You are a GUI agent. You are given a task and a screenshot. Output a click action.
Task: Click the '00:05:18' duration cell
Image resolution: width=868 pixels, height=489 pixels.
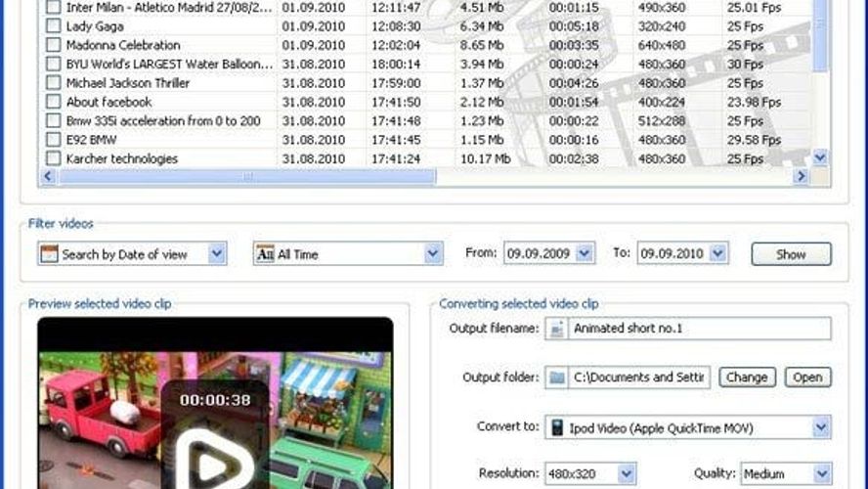[x=574, y=26]
